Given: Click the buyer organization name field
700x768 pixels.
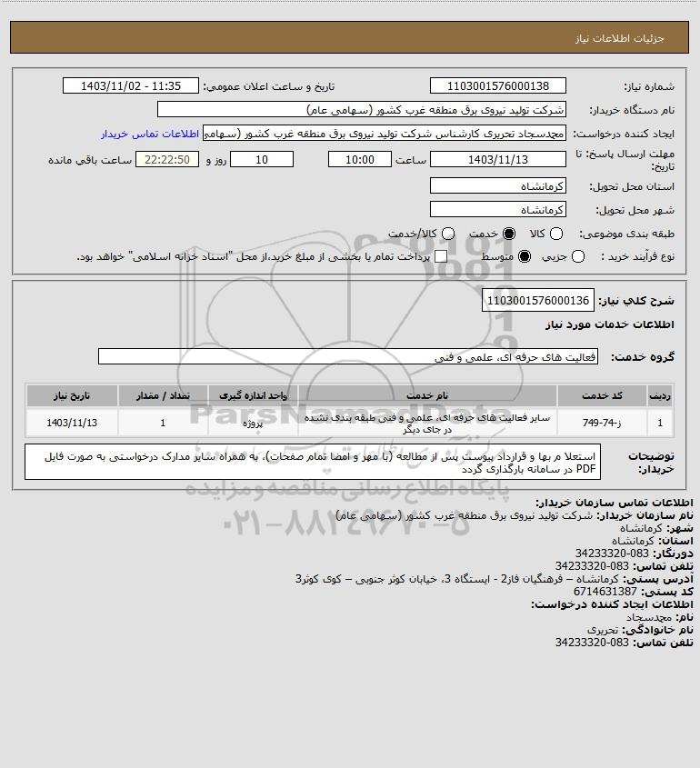Looking at the screenshot, I should pos(362,110).
